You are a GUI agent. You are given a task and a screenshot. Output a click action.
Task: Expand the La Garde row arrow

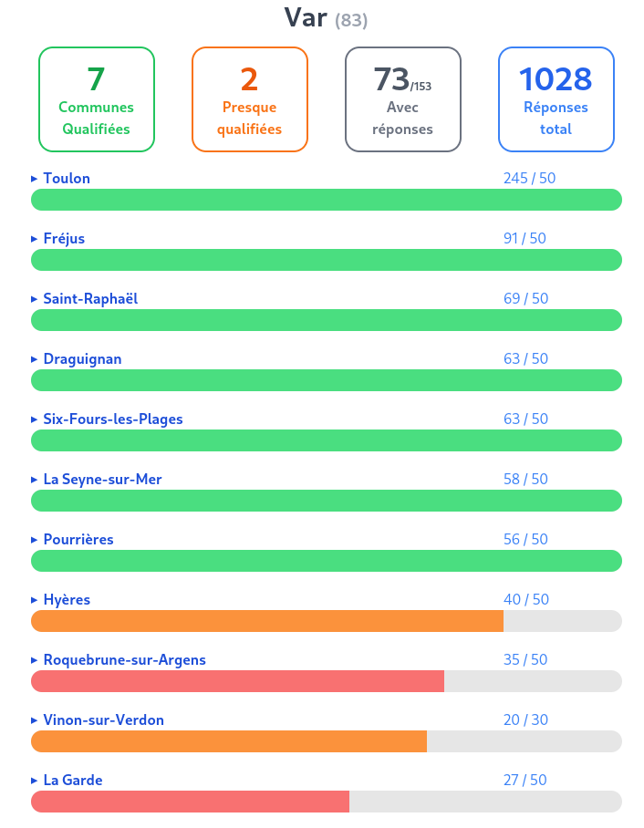pos(35,781)
